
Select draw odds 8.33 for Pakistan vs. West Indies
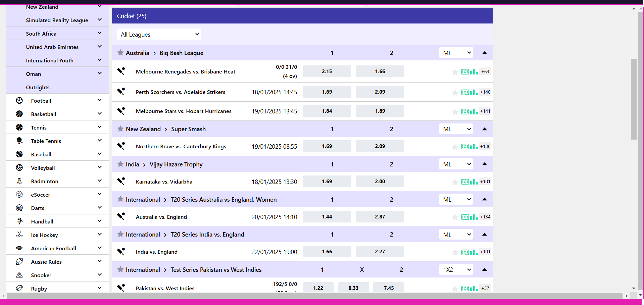click(353, 288)
